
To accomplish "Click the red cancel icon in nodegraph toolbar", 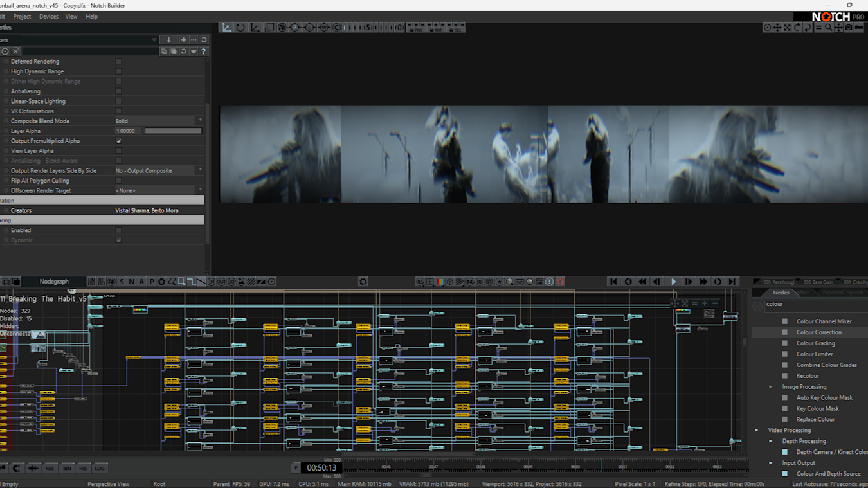I will [559, 282].
